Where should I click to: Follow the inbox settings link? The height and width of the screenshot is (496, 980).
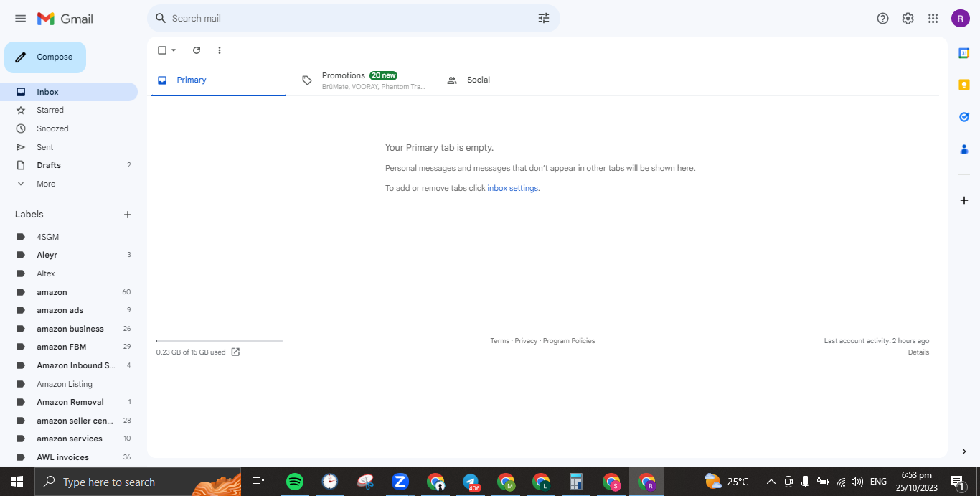point(512,188)
